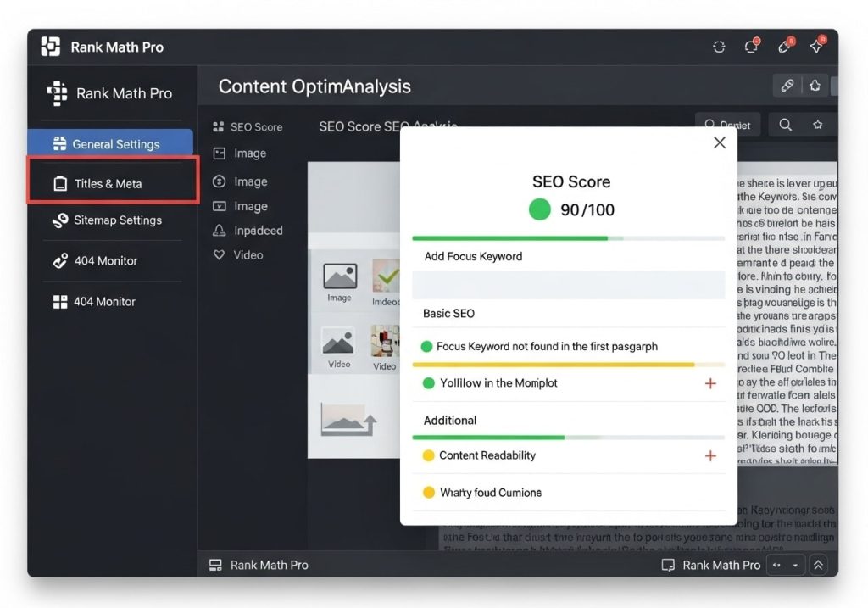This screenshot has width=868, height=608.
Task: Click the Rank Math logo in the title bar
Action: point(50,47)
